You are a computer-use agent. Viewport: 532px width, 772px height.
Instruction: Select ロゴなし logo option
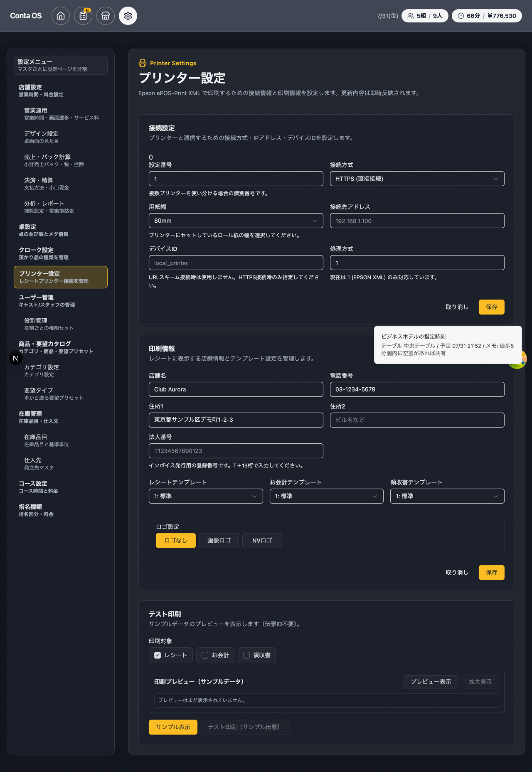(176, 541)
